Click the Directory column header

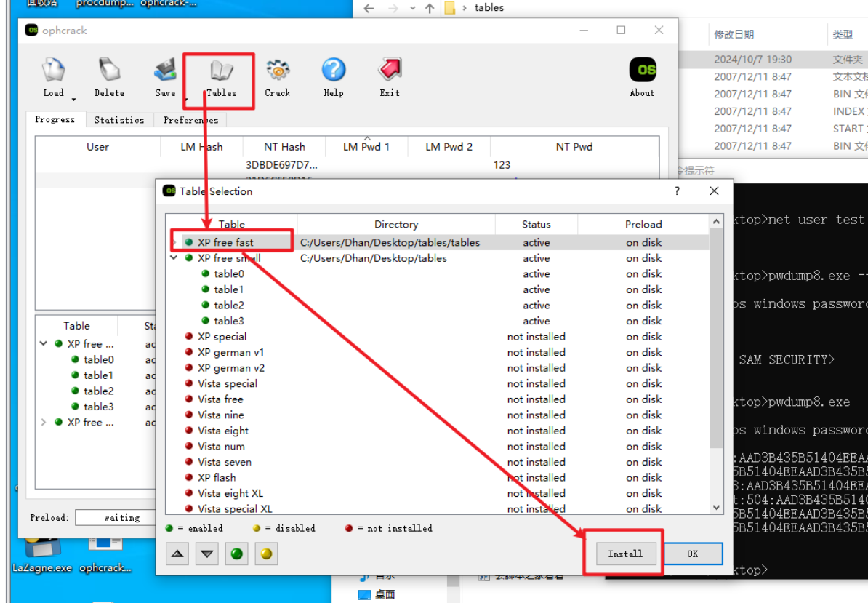pos(396,224)
